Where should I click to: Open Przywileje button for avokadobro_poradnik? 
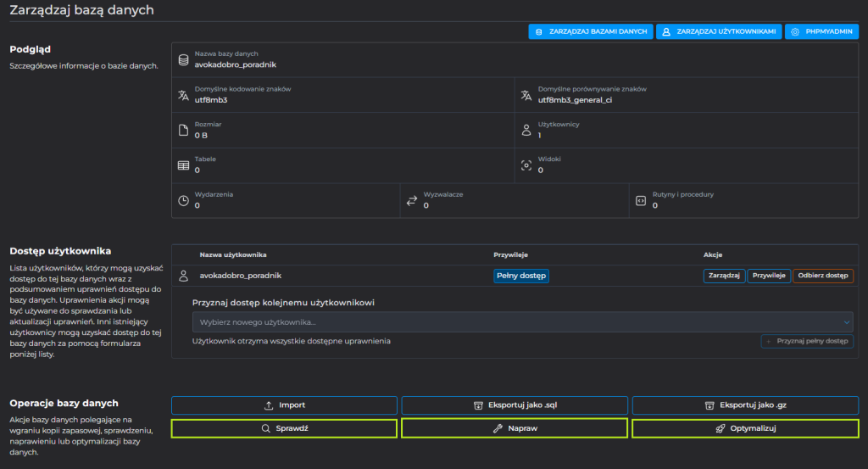[768, 275]
